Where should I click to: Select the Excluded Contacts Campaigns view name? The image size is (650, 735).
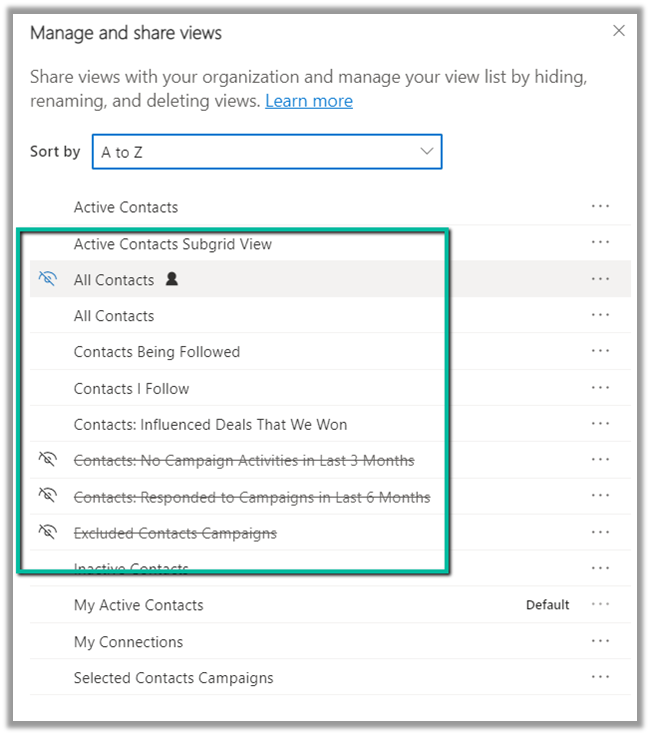(x=175, y=533)
